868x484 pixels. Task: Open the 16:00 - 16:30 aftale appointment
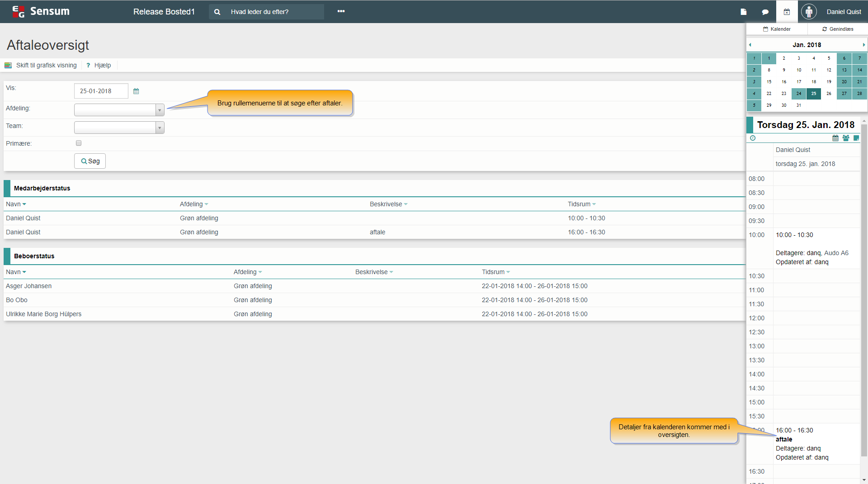[816, 444]
